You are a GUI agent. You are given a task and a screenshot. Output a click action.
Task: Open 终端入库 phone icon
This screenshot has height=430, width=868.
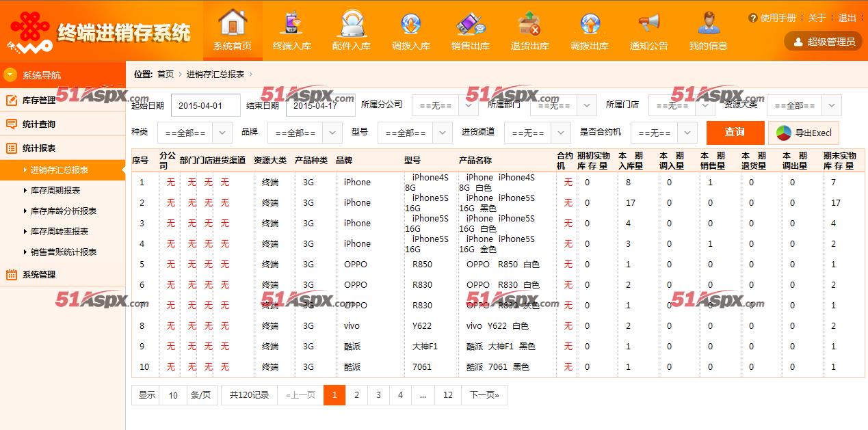[x=292, y=23]
